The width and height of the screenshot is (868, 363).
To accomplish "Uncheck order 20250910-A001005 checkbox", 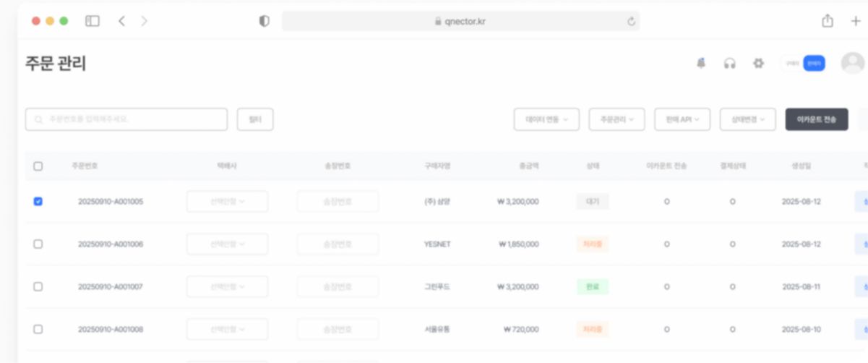I will [38, 201].
